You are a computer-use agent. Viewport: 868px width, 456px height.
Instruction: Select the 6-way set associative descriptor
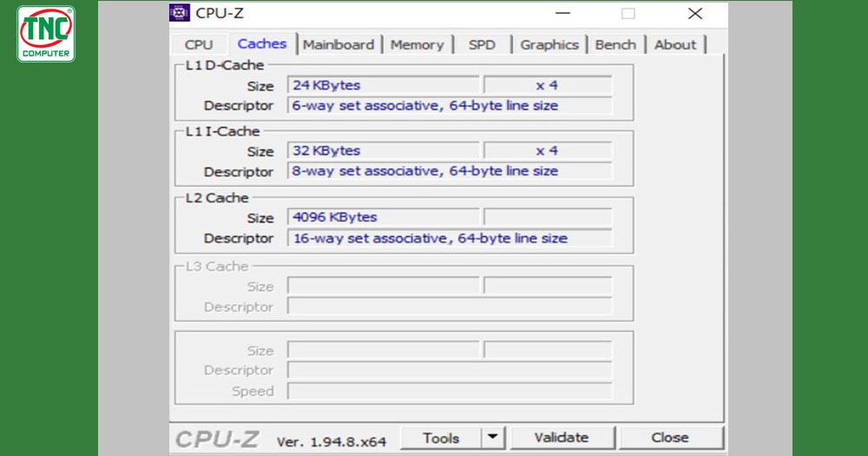[450, 105]
